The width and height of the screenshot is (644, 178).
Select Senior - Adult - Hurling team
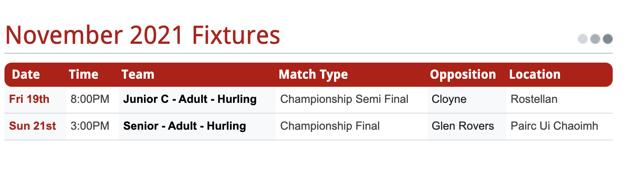[184, 126]
